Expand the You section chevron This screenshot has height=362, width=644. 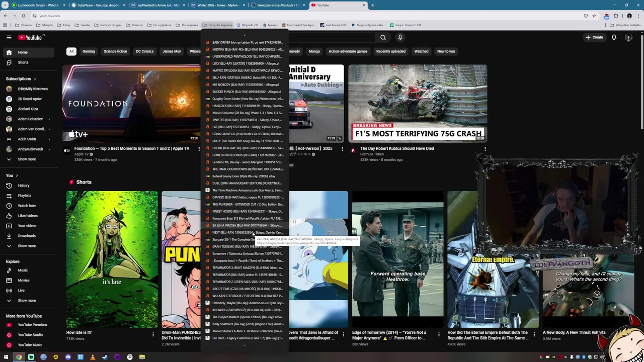pyautogui.click(x=17, y=175)
